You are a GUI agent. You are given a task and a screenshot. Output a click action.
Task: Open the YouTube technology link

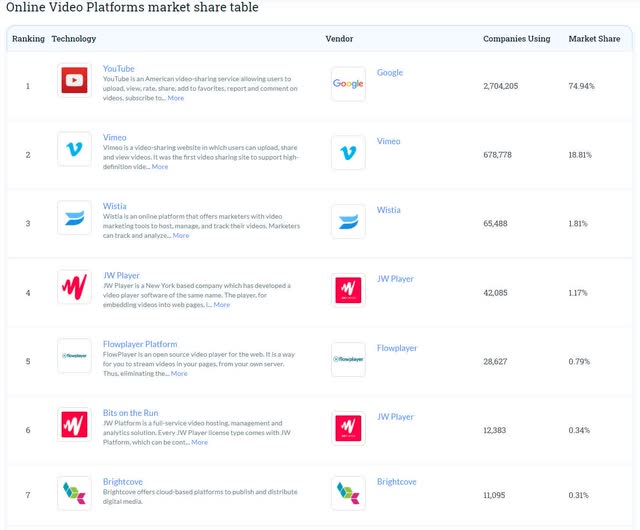pyautogui.click(x=118, y=69)
